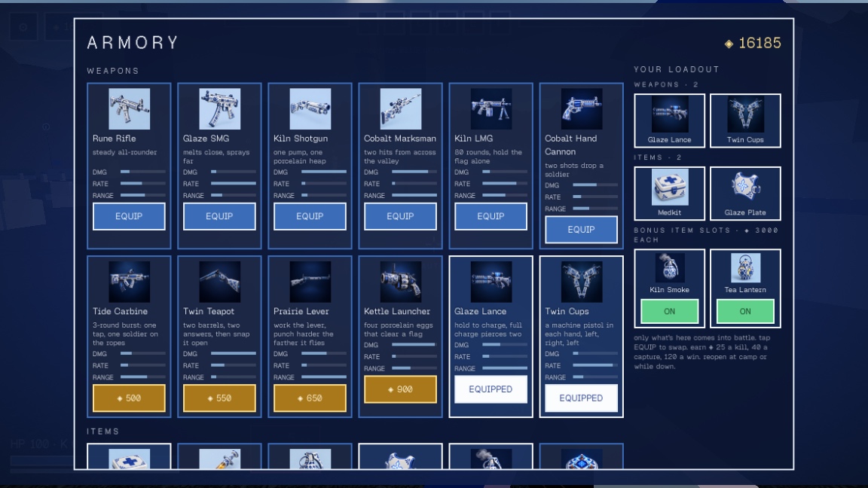
Task: Click the Cobalt Marksman rifle image
Action: pos(400,109)
